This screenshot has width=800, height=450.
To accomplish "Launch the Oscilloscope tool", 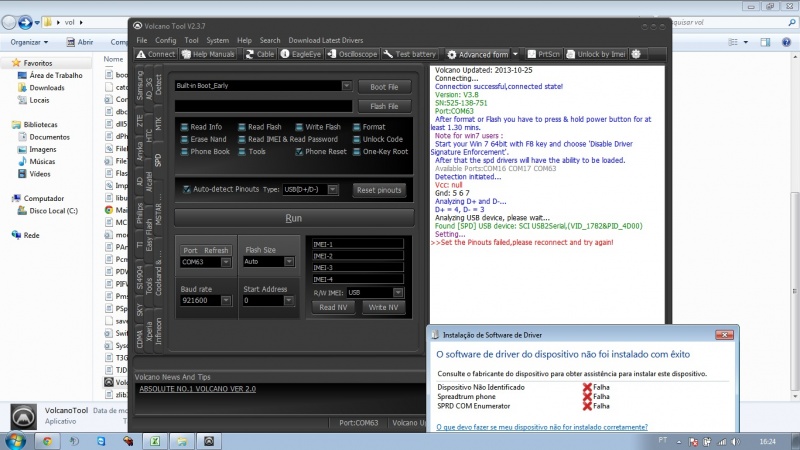I will coord(352,54).
